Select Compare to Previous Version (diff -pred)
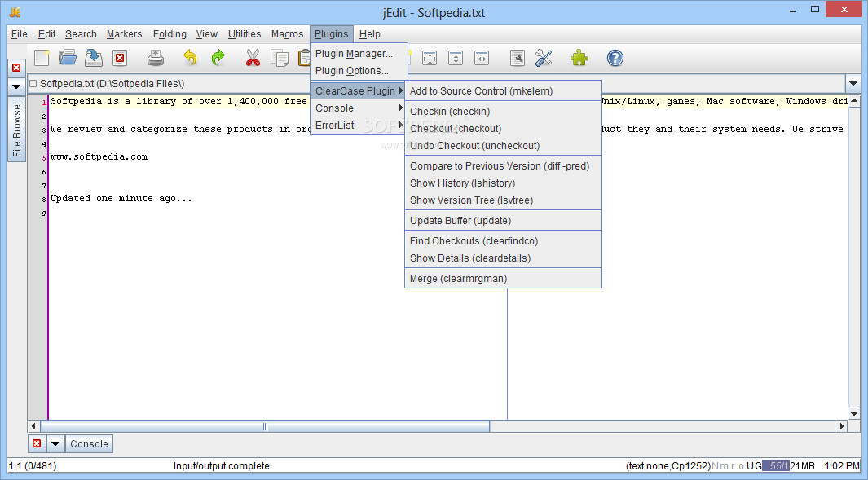Screen dimensions: 868x480 tap(503, 166)
